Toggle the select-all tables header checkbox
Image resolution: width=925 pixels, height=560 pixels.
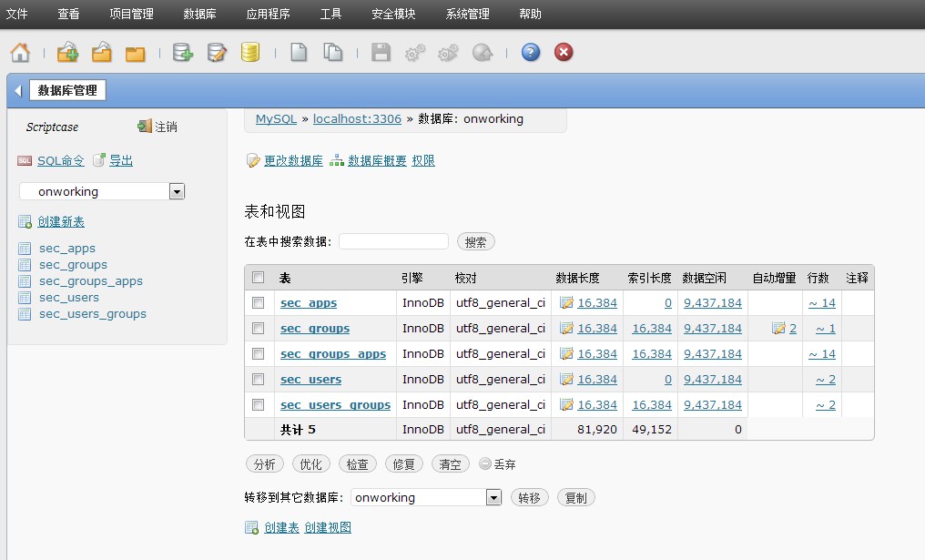point(258,278)
